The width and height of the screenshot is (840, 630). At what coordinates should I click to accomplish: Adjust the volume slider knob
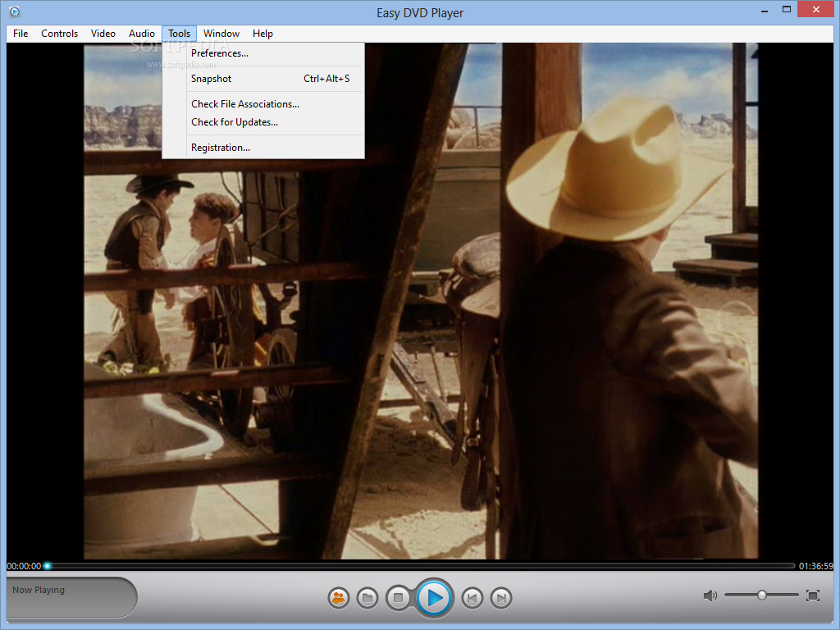(x=762, y=596)
